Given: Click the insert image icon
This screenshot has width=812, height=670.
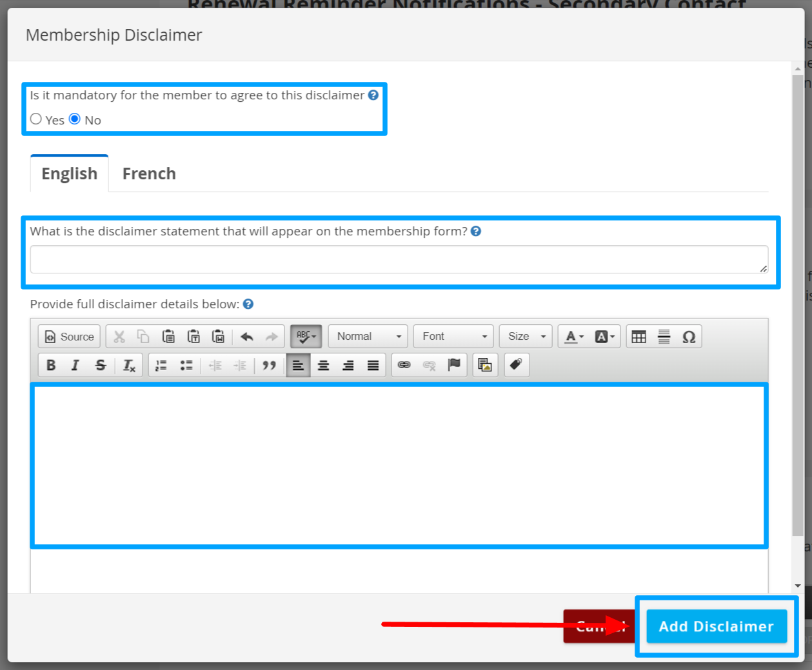Looking at the screenshot, I should (485, 365).
